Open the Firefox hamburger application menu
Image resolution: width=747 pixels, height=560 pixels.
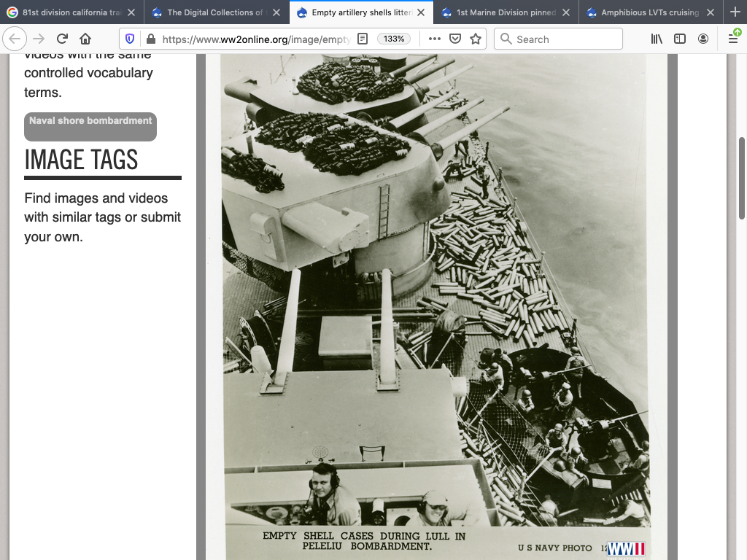click(x=733, y=39)
